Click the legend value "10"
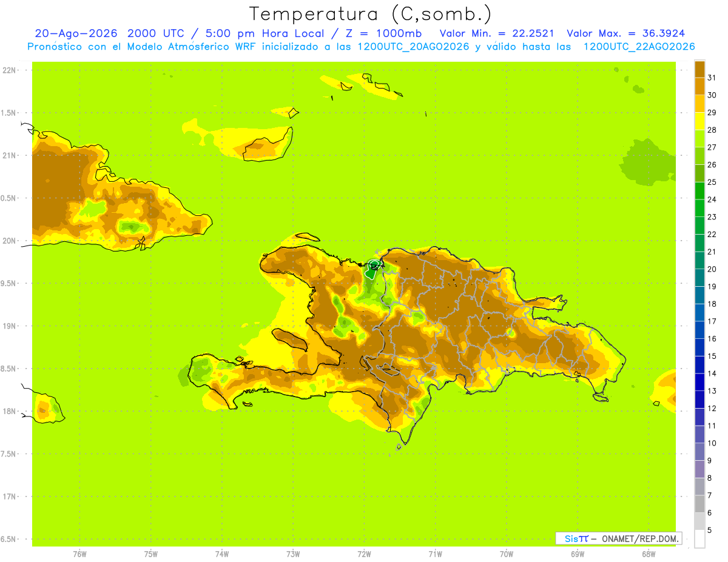Screen dimensions: 728x562 click(x=712, y=443)
